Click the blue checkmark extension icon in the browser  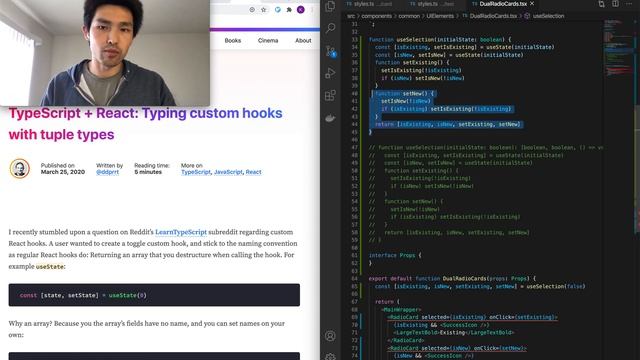(x=278, y=9)
